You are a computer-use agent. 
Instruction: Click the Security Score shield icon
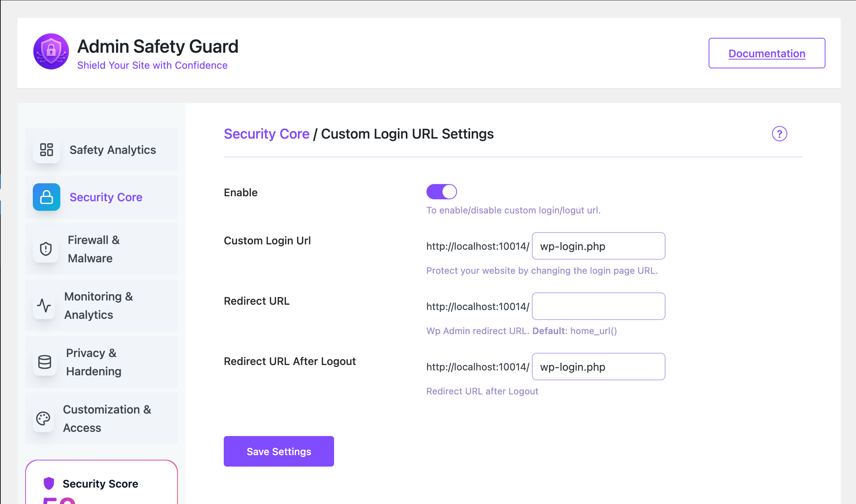coord(49,483)
